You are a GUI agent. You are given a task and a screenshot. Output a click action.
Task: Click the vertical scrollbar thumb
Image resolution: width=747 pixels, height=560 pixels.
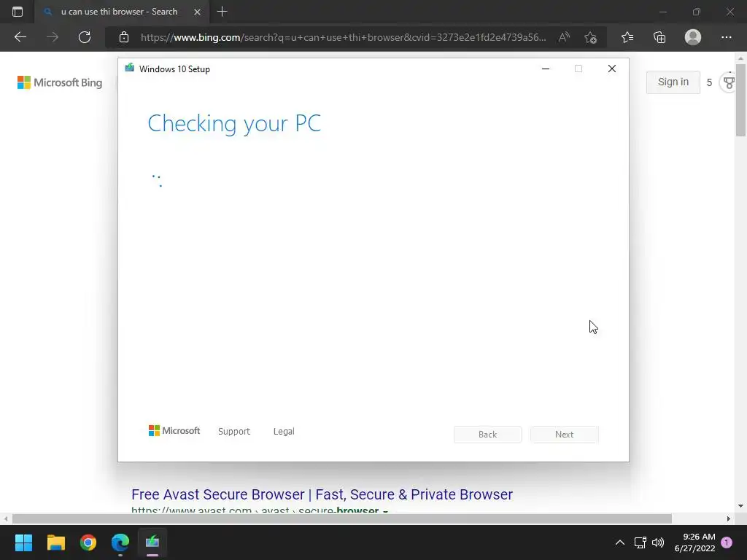tap(741, 100)
